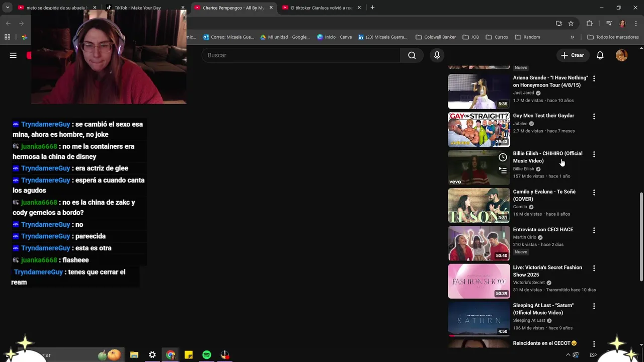Start voice search with the microphone icon
The width and height of the screenshot is (644, 362).
[437, 55]
